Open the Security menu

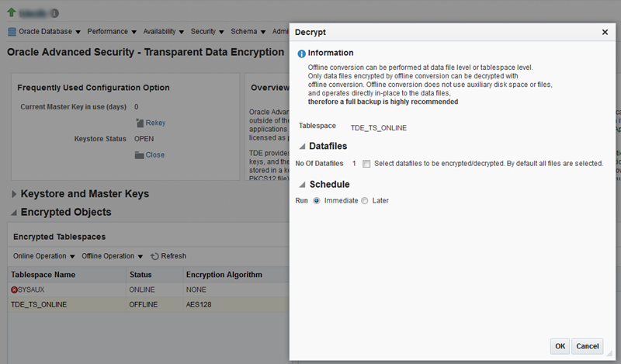click(x=207, y=32)
